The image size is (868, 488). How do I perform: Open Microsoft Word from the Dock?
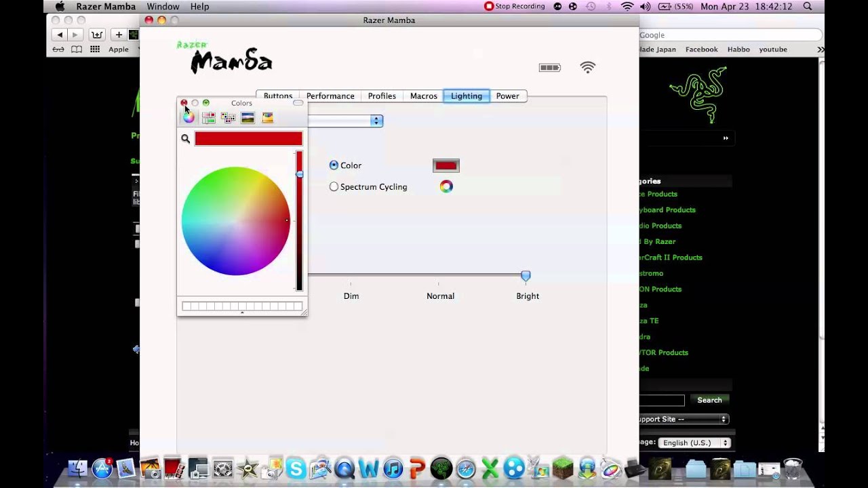click(x=368, y=468)
